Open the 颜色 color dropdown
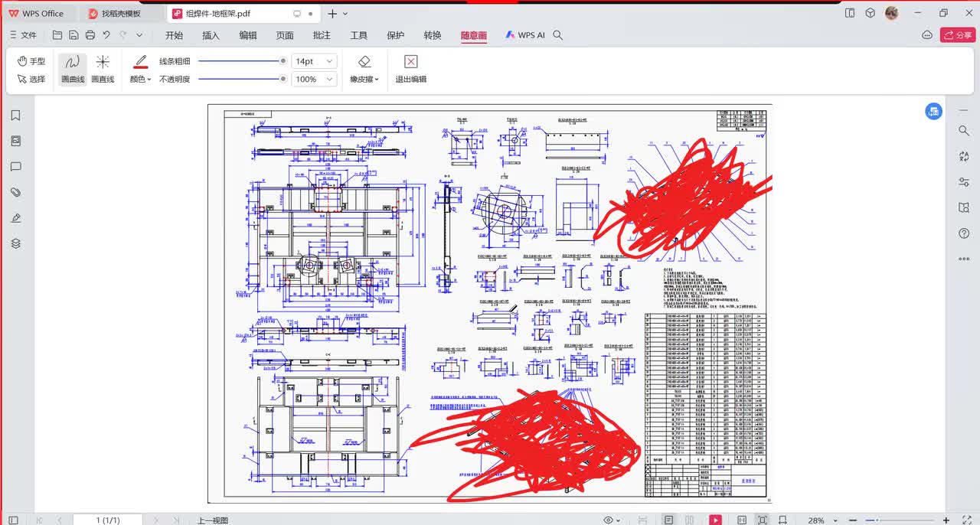 pos(140,79)
